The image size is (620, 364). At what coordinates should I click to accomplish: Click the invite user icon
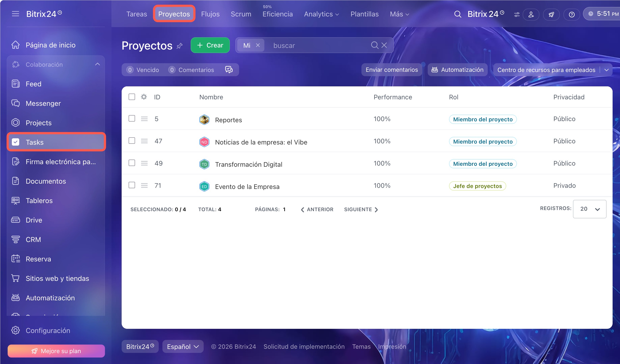click(531, 15)
